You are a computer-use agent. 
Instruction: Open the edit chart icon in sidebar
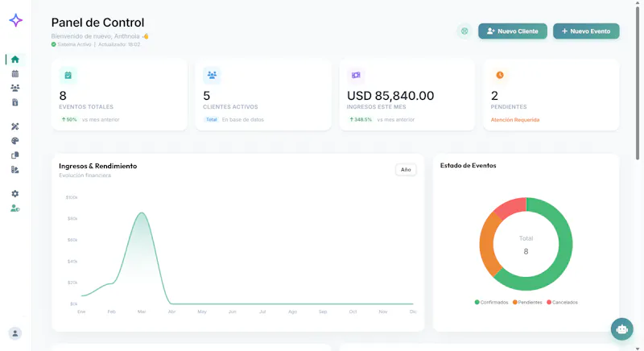click(x=15, y=170)
